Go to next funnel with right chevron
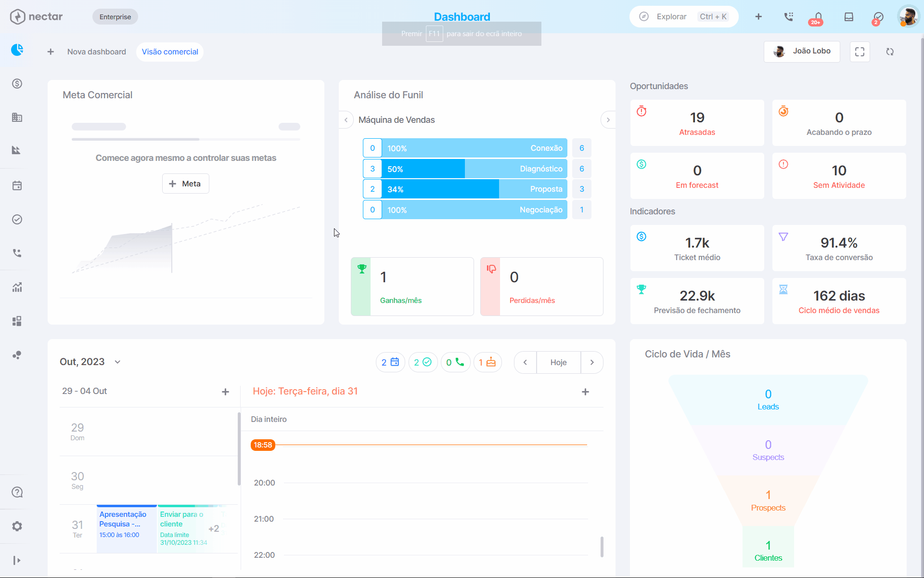The width and height of the screenshot is (924, 578). (x=608, y=119)
